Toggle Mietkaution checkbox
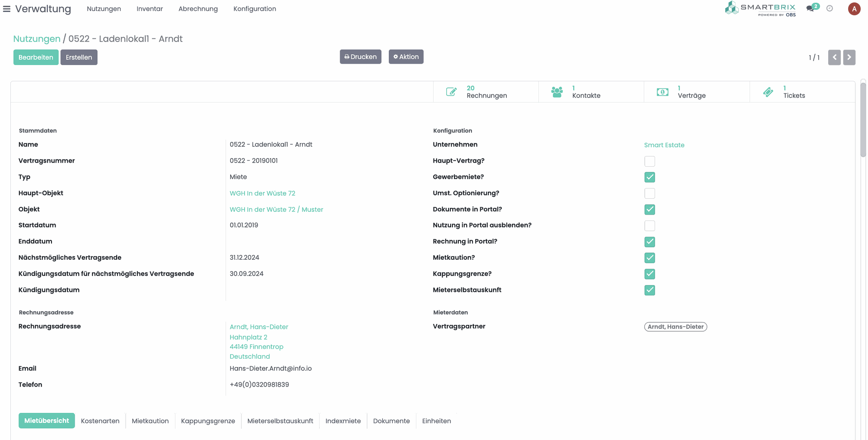Viewport: 868px width, 440px height. pos(650,258)
